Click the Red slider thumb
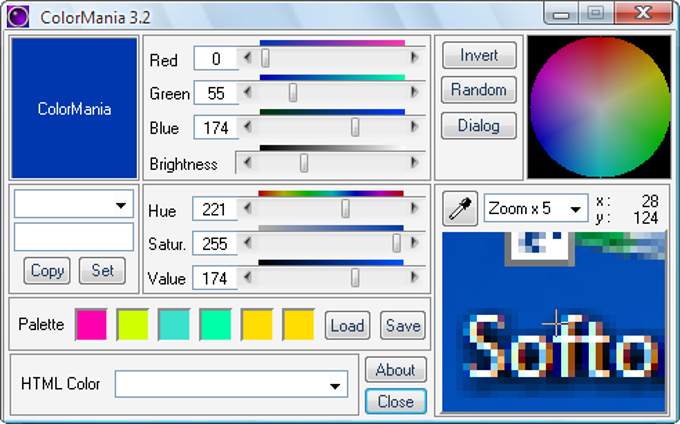The width and height of the screenshot is (680, 424). 265,58
